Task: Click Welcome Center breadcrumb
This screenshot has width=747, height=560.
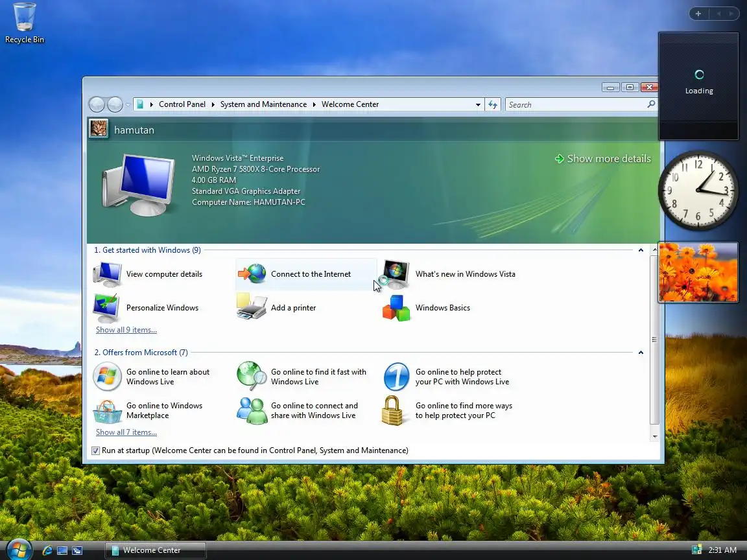Action: pos(350,104)
